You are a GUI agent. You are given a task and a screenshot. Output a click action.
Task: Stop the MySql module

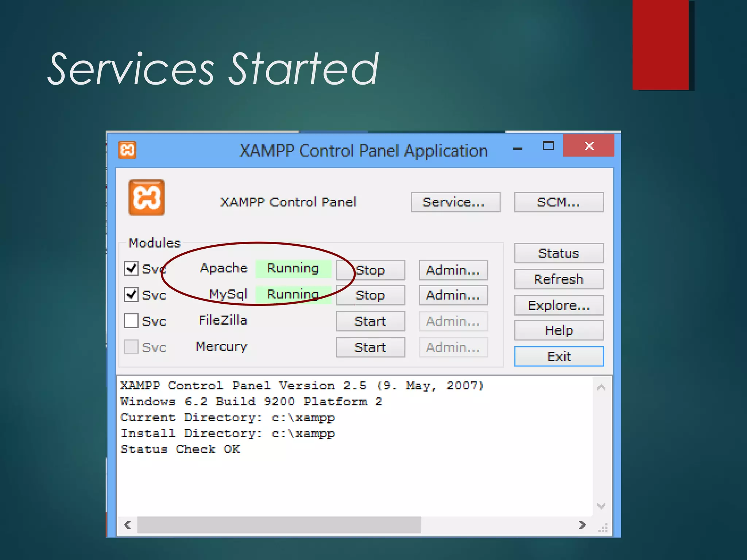[371, 295]
